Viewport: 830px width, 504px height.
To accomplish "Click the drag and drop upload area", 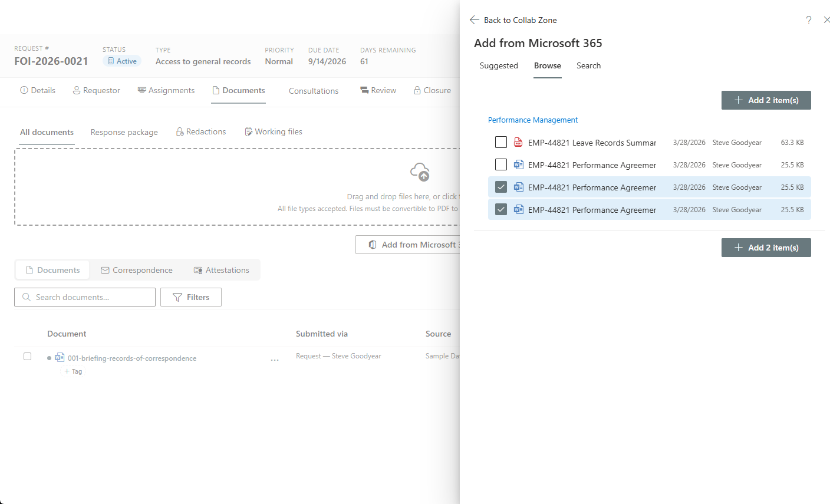I will pyautogui.click(x=237, y=187).
